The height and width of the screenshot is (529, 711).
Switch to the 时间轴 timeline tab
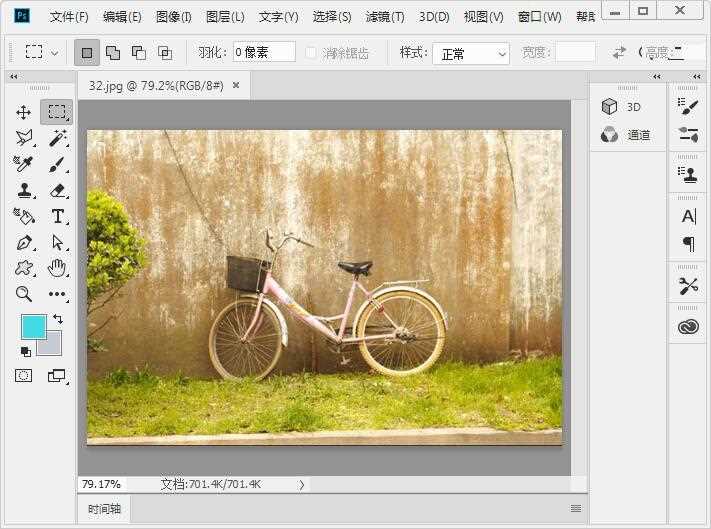coord(104,509)
